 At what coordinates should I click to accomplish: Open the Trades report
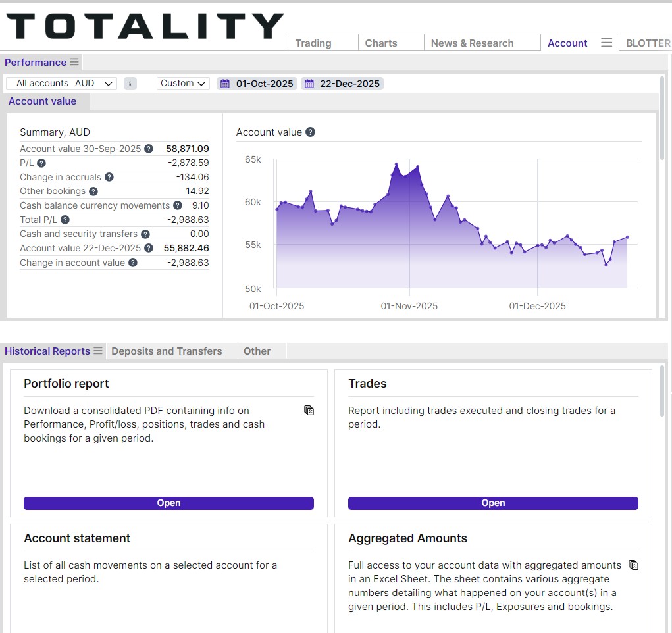pyautogui.click(x=493, y=503)
